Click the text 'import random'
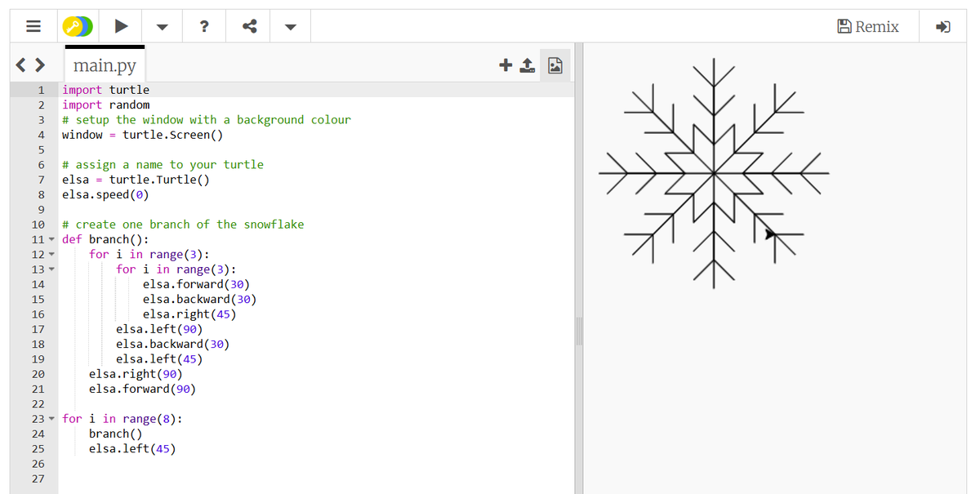 point(106,105)
